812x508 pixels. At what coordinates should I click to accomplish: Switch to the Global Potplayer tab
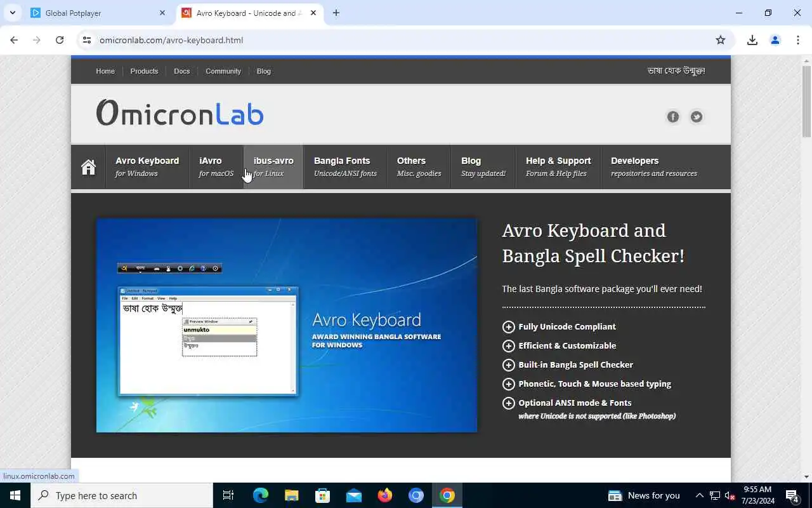click(x=98, y=13)
